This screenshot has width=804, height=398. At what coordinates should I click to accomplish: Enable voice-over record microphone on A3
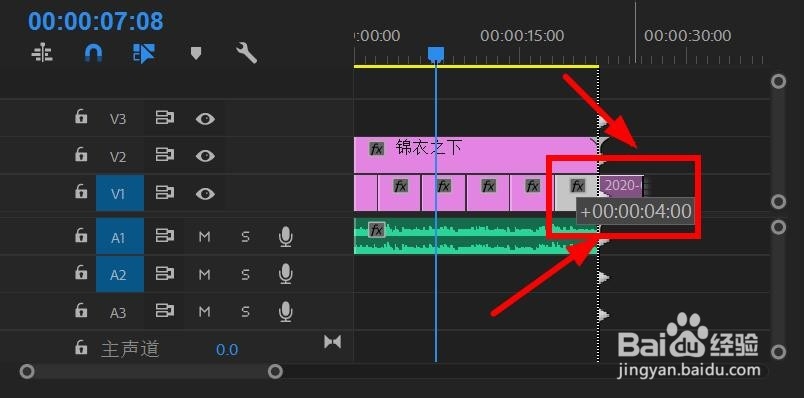[286, 311]
